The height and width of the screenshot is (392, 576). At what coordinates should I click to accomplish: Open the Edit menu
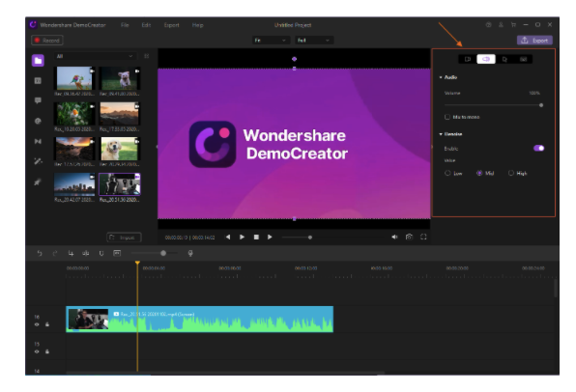146,25
